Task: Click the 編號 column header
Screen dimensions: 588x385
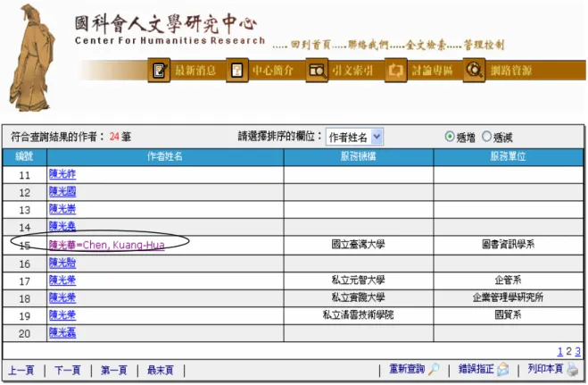Action: (24, 156)
